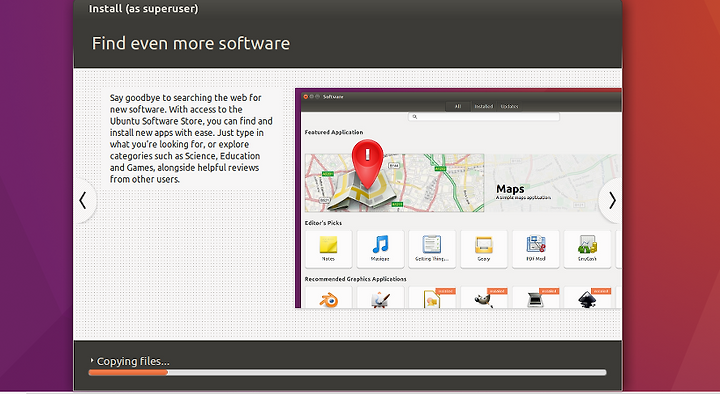
Task: Open the Inkscape icon tile
Action: (587, 298)
